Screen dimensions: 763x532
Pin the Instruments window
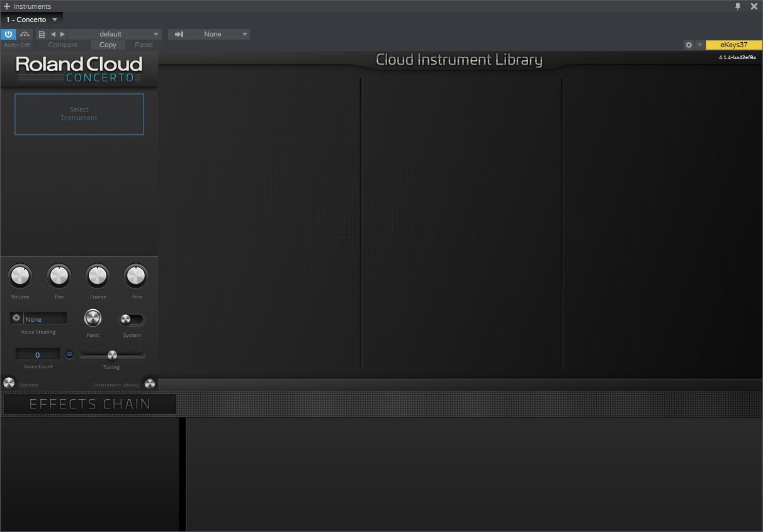pyautogui.click(x=738, y=6)
